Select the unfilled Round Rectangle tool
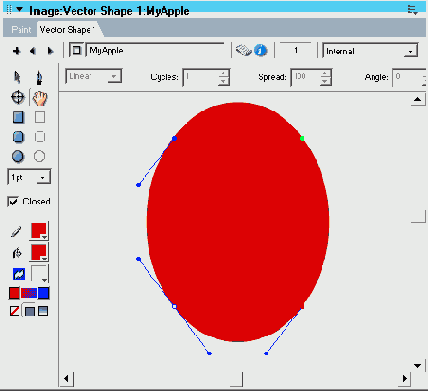The width and height of the screenshot is (428, 391). point(40,137)
